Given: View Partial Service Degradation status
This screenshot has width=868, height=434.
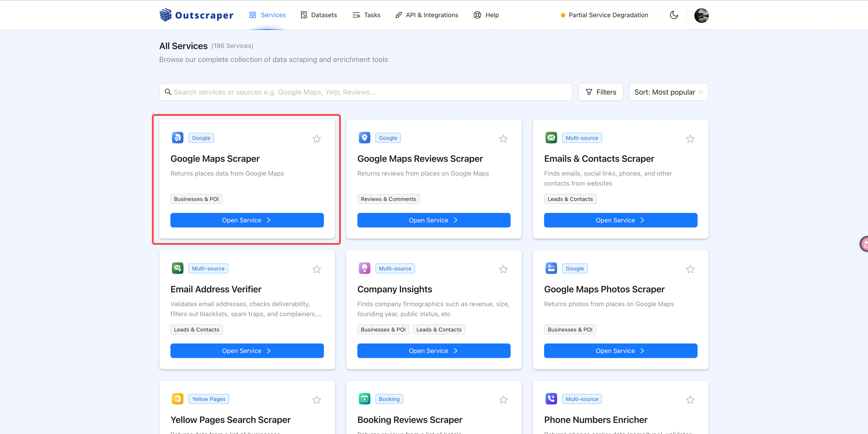Looking at the screenshot, I should pyautogui.click(x=604, y=15).
